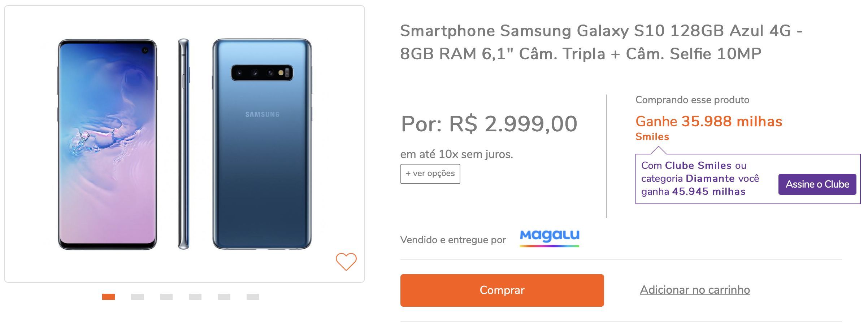Click the orange Comprar button
The width and height of the screenshot is (868, 324).
pos(502,290)
